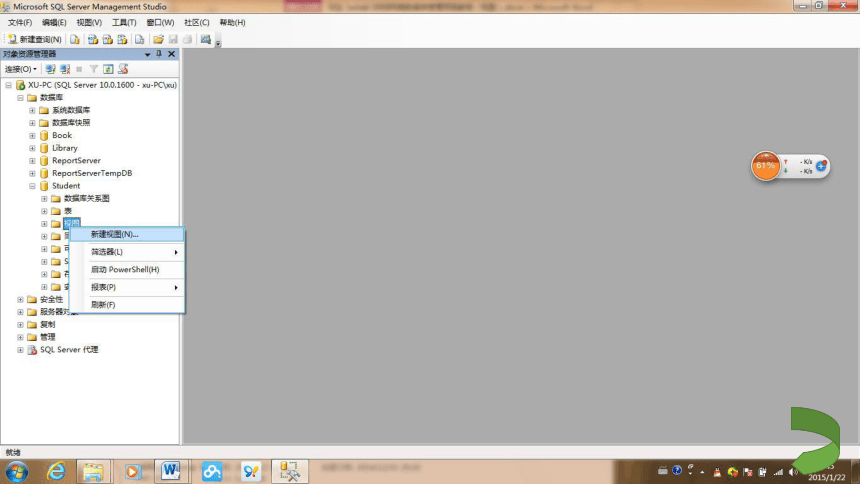Expand the Library database node
The width and height of the screenshot is (860, 484).
click(32, 148)
